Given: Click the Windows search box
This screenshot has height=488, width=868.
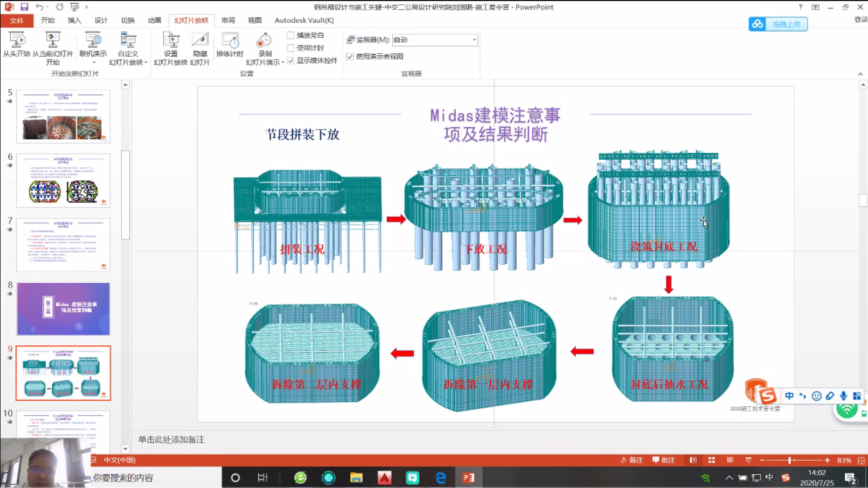Looking at the screenshot, I should point(155,477).
